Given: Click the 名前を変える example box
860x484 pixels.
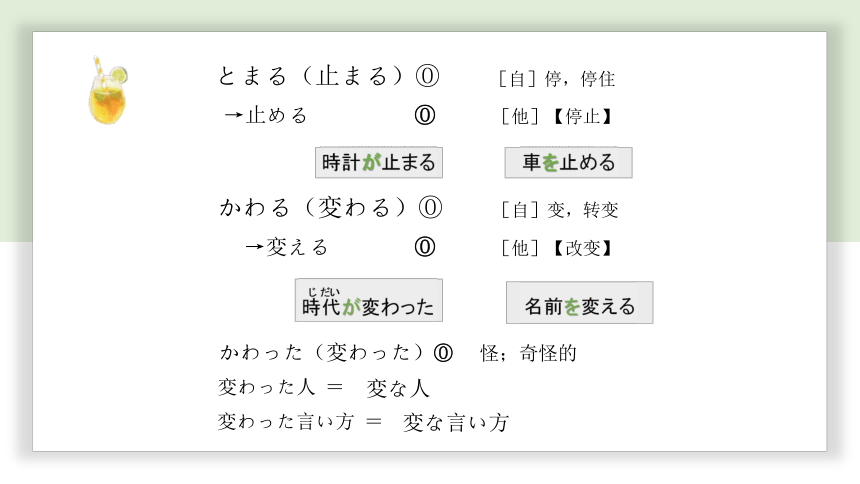Looking at the screenshot, I should tap(579, 303).
